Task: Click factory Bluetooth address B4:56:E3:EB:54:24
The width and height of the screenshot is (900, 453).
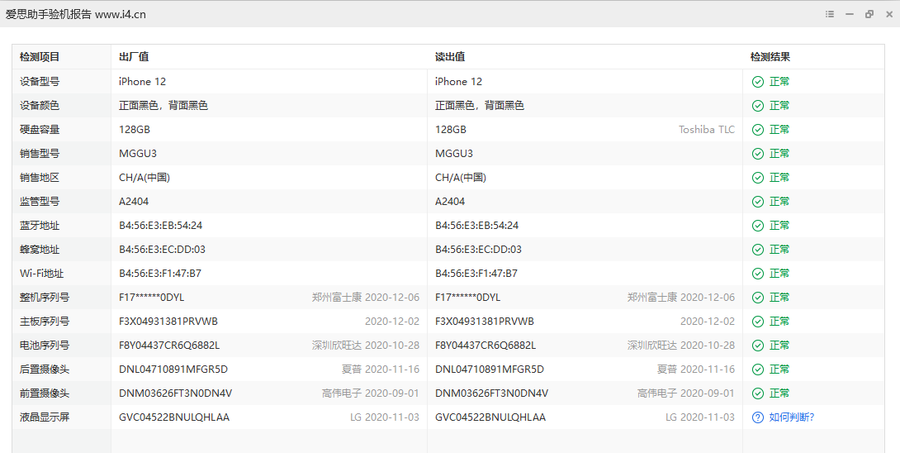Action: [x=161, y=226]
